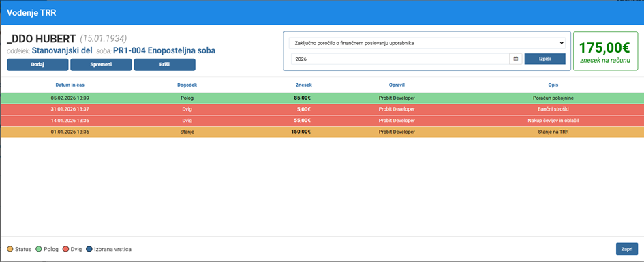Click the blue Izbrana vrstica legend swatch
The height and width of the screenshot is (262, 644).
coord(89,249)
